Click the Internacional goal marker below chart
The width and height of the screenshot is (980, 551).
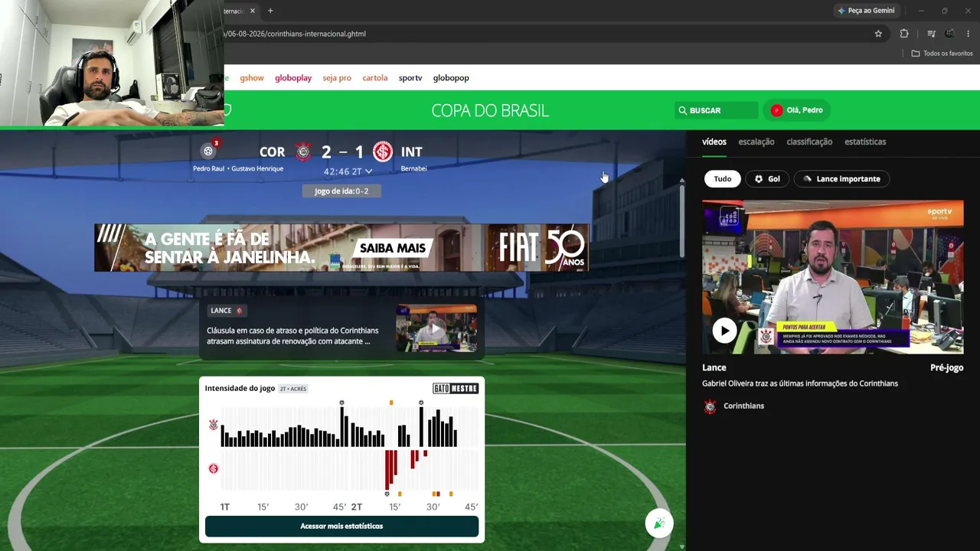click(387, 494)
